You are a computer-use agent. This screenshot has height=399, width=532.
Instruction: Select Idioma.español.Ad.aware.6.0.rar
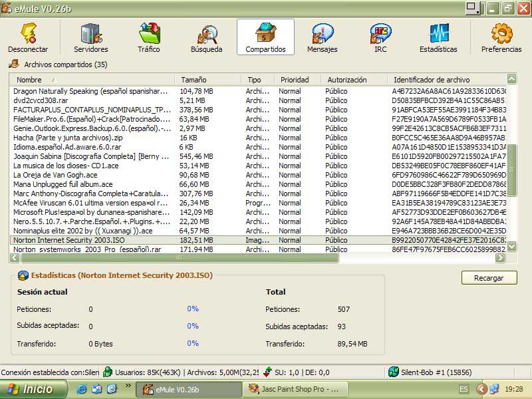tap(258, 147)
